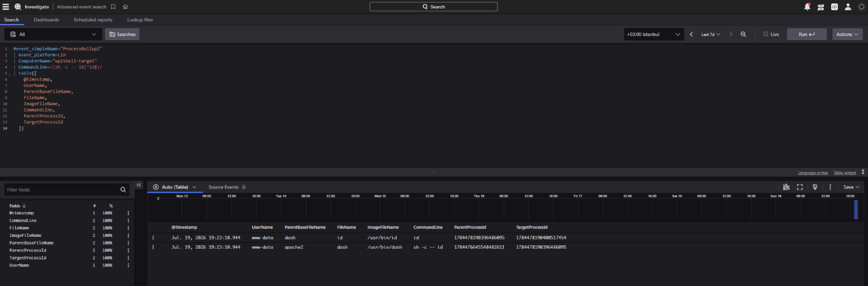Open the format paintbrush style icon
Screen dimensions: 868x286
[x=815, y=187]
